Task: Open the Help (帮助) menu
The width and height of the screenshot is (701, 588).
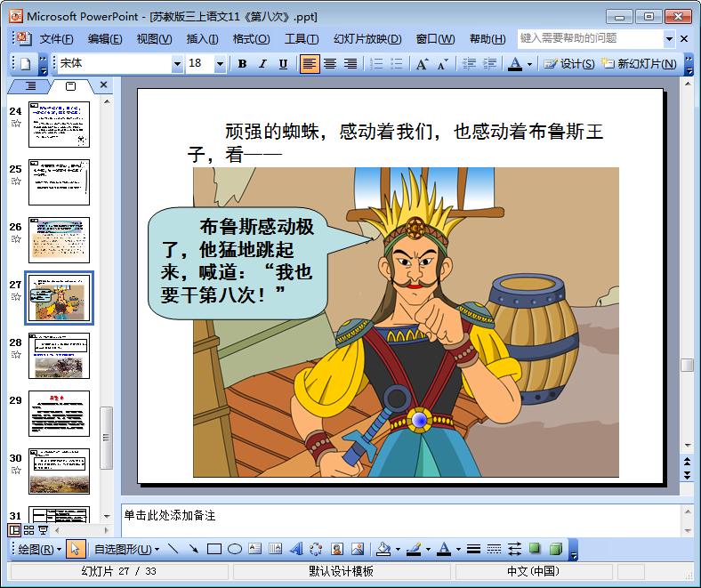Action: [x=487, y=39]
